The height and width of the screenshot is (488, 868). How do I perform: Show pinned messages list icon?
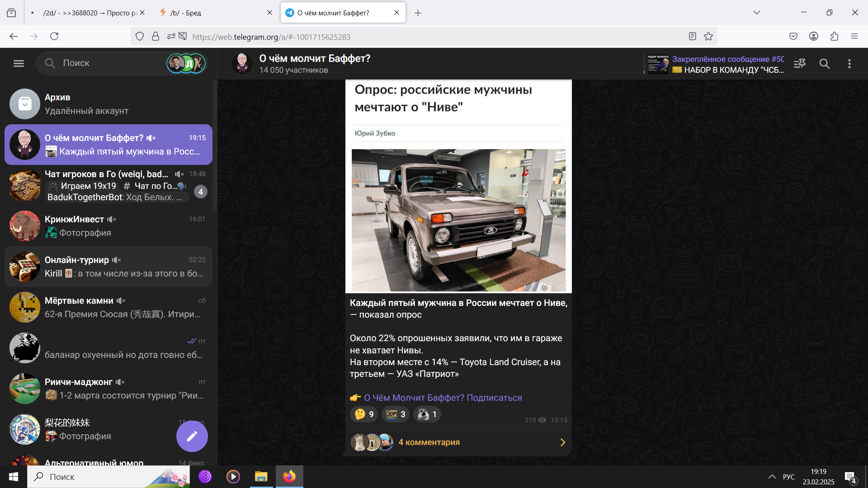point(799,64)
